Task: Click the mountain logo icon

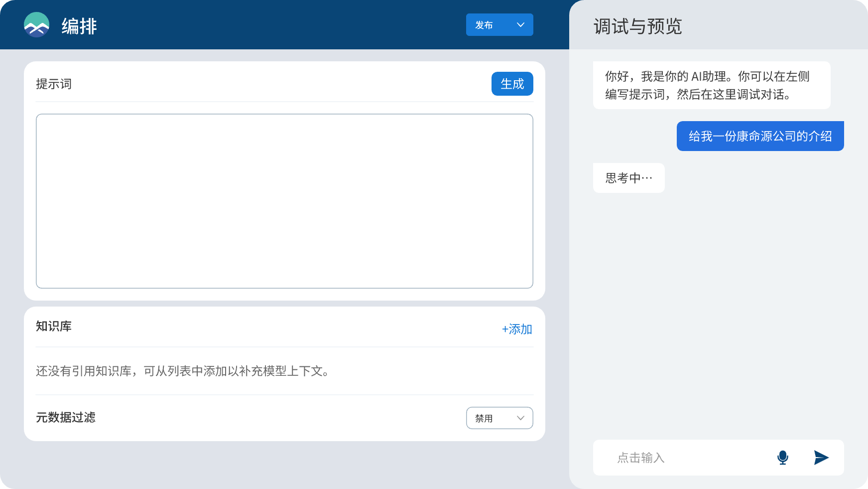Action: click(36, 25)
